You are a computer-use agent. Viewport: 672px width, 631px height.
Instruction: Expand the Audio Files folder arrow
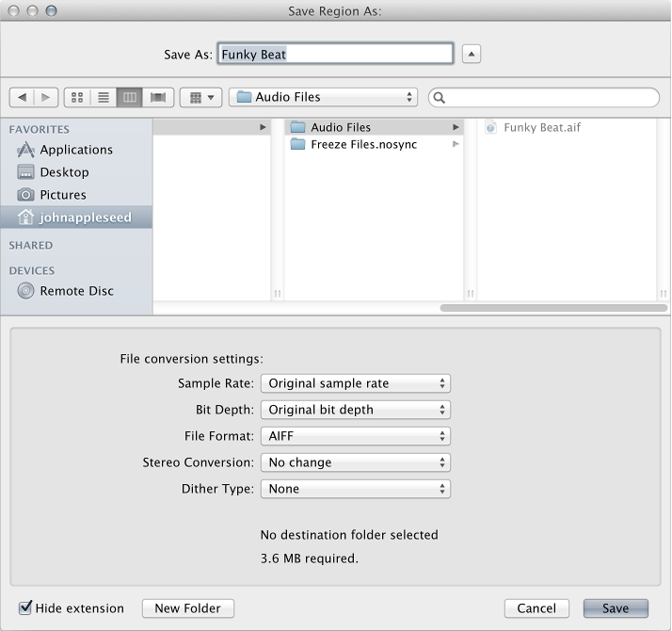[x=456, y=127]
